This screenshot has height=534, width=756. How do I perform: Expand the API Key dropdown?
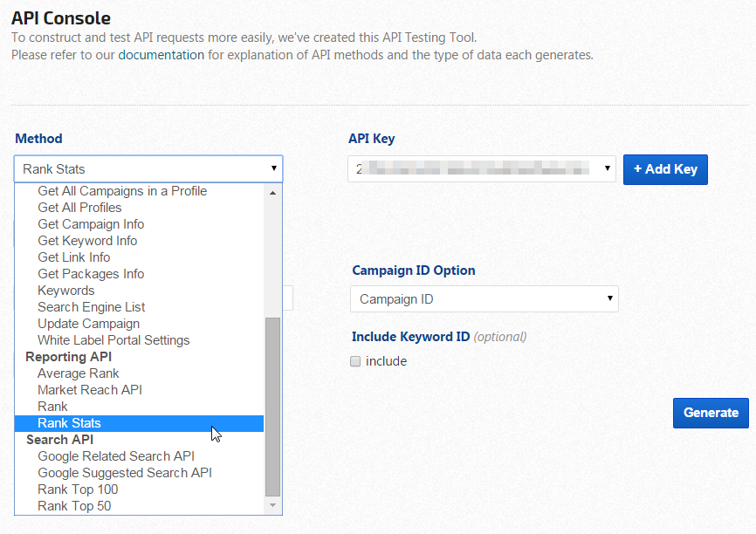tap(482, 168)
